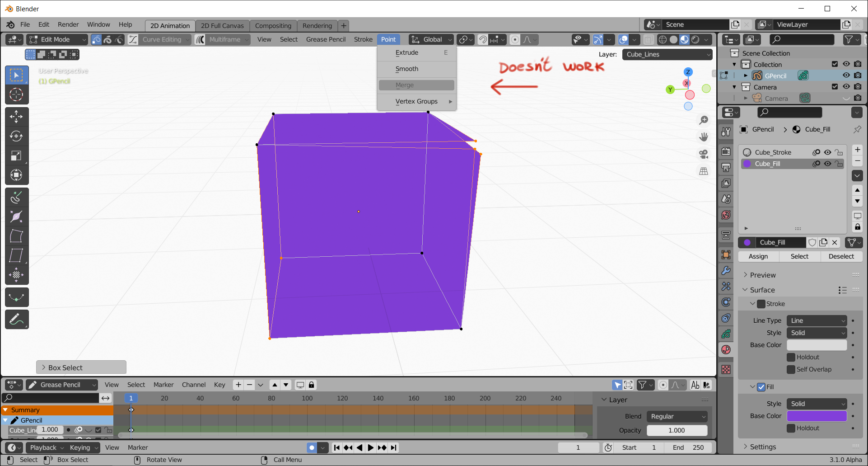Uncheck the Collection exclude checkbox
868x466 pixels.
[835, 64]
